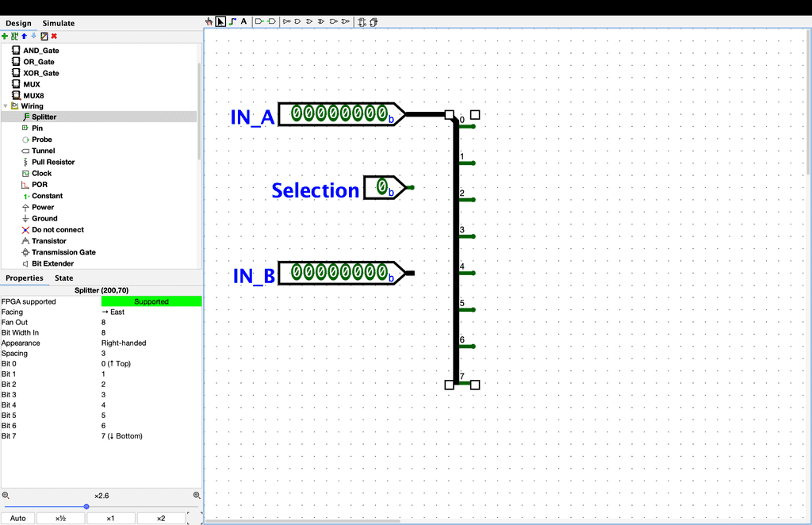Click the ×2 zoom button
Screen dimensions: 812x525
160,518
